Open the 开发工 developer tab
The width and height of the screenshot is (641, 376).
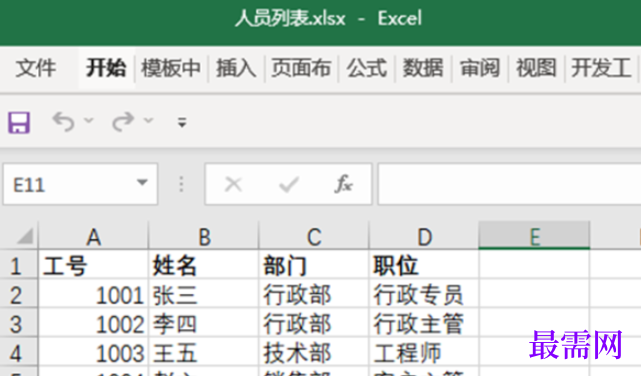[x=601, y=68]
